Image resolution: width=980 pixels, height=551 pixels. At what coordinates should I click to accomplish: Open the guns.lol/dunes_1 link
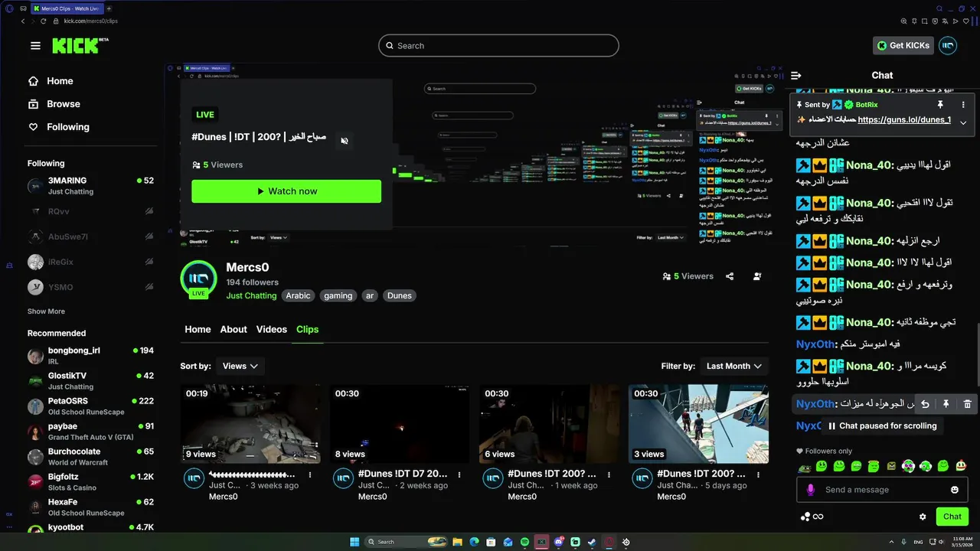coord(904,120)
